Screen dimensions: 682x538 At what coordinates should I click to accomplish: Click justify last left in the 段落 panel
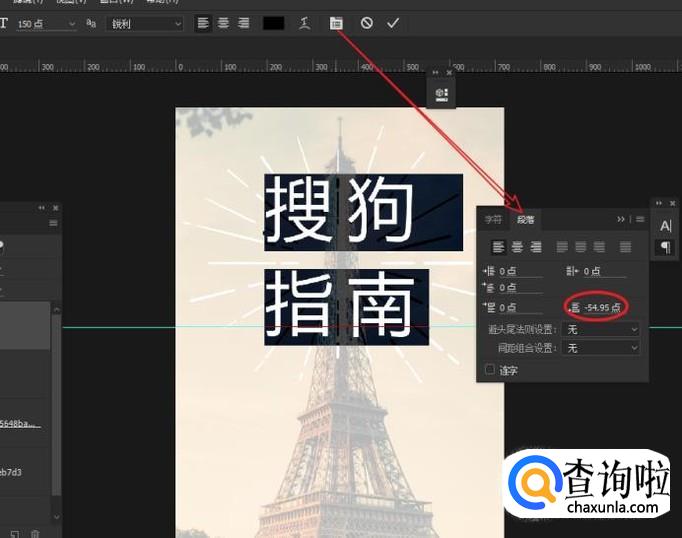pyautogui.click(x=562, y=247)
